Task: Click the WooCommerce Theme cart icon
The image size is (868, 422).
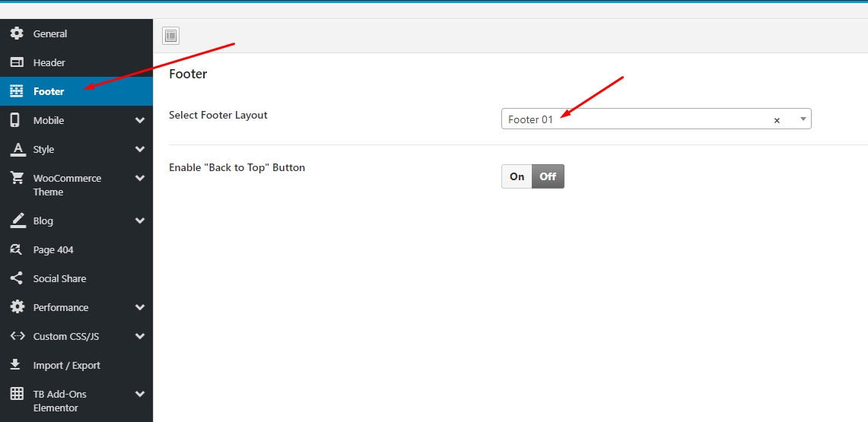Action: (x=16, y=178)
